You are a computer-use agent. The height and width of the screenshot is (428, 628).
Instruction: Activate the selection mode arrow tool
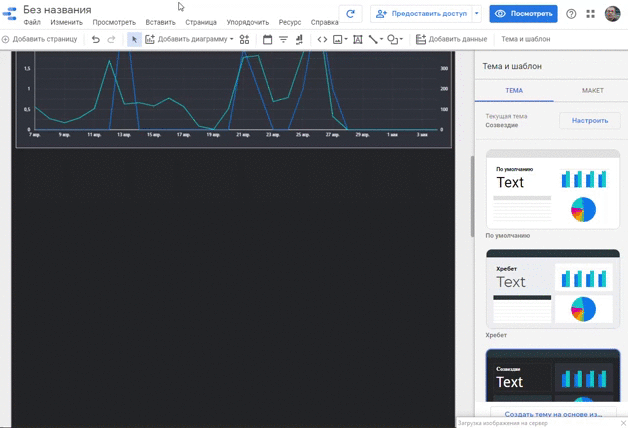(134, 39)
